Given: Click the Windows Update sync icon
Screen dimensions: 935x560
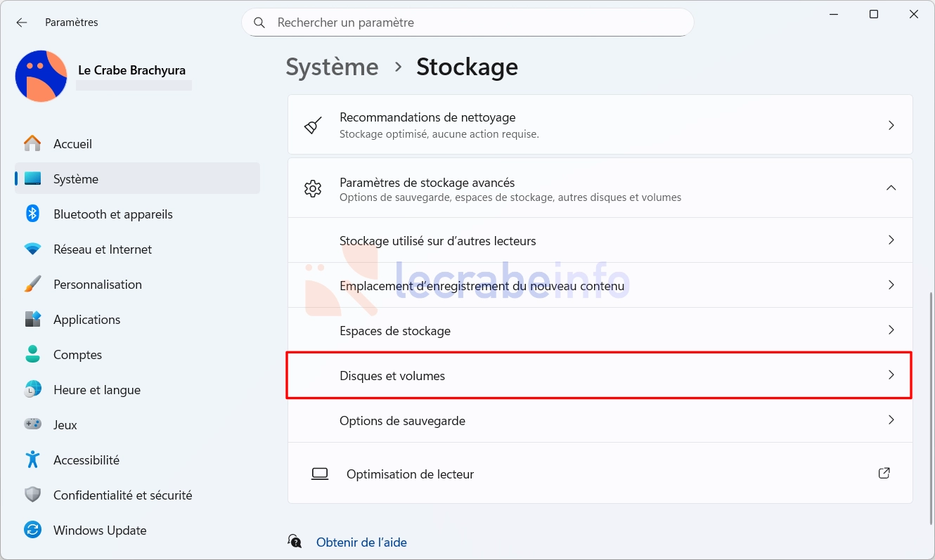Looking at the screenshot, I should (32, 530).
